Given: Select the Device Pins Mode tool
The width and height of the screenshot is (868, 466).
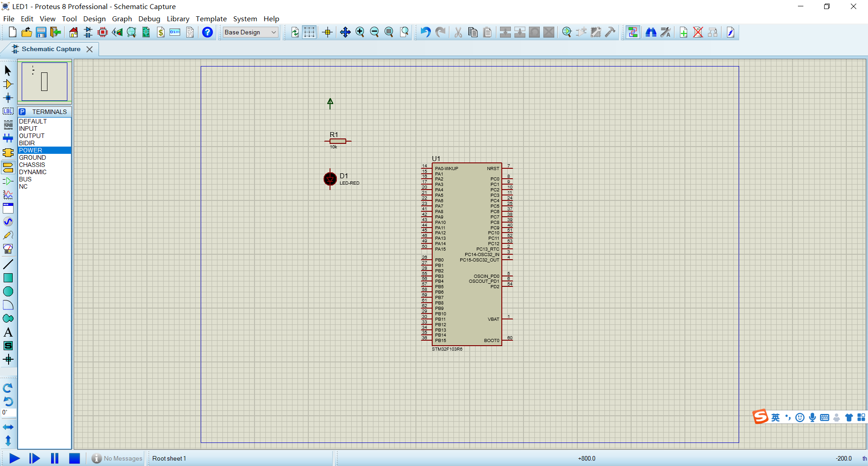Looking at the screenshot, I should point(8,181).
